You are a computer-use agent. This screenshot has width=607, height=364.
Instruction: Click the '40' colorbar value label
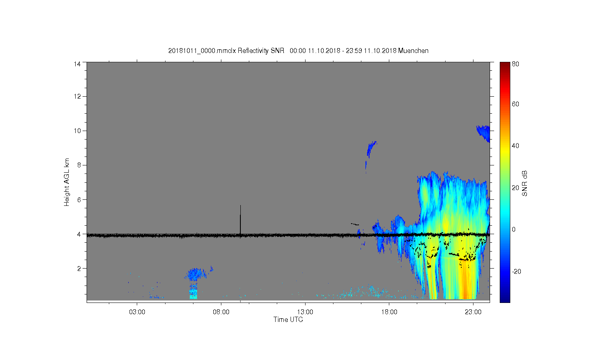coord(516,146)
